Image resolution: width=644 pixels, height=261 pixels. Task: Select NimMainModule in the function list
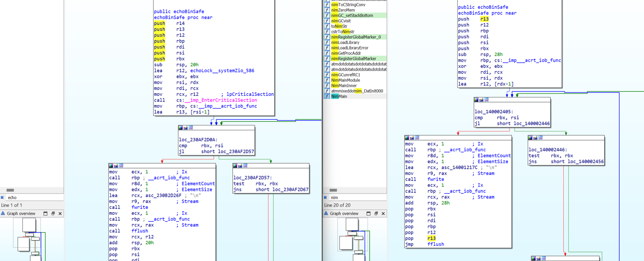click(x=346, y=80)
